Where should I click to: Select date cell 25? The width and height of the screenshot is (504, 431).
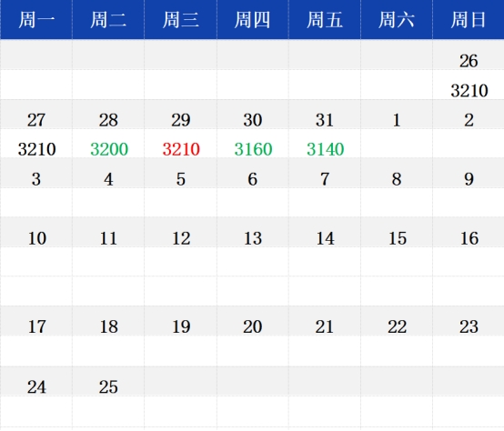point(108,386)
